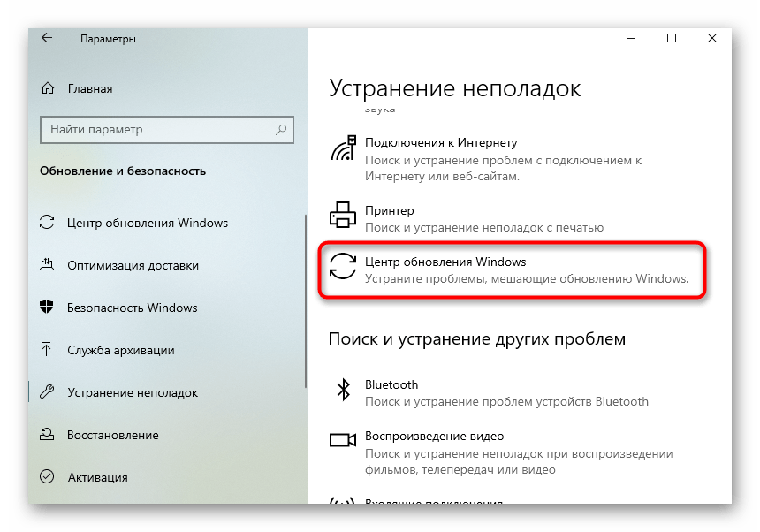The height and width of the screenshot is (532, 760).
Task: Click the Bluetooth icon
Action: [x=343, y=390]
